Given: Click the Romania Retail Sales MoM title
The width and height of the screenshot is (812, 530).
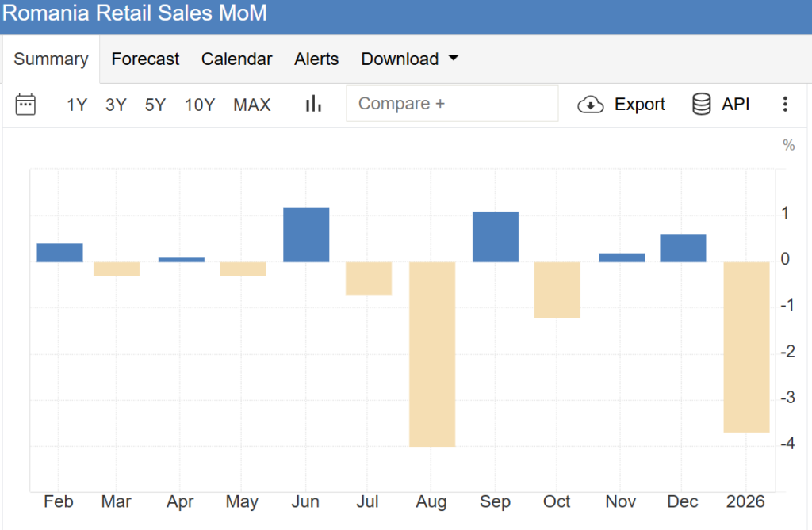Looking at the screenshot, I should [136, 13].
